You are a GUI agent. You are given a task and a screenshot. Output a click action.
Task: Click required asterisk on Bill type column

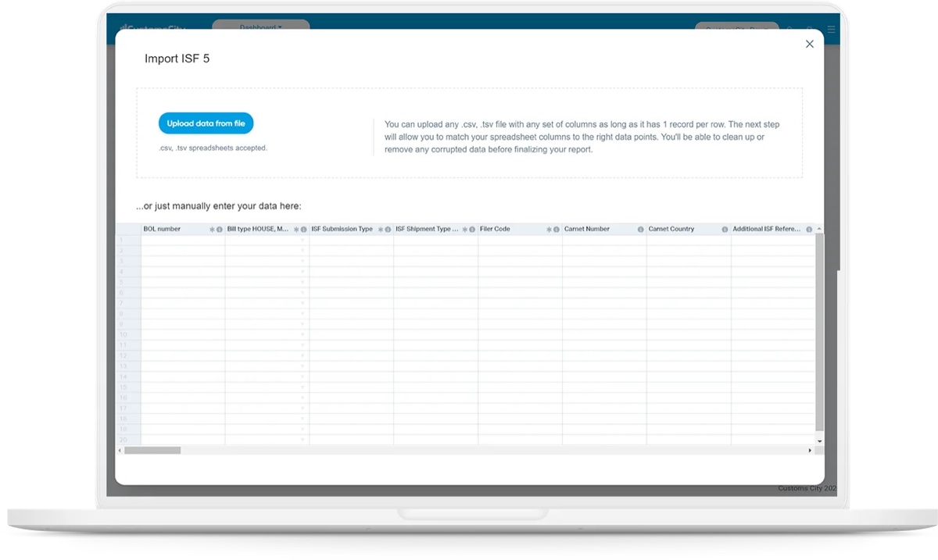coord(296,230)
